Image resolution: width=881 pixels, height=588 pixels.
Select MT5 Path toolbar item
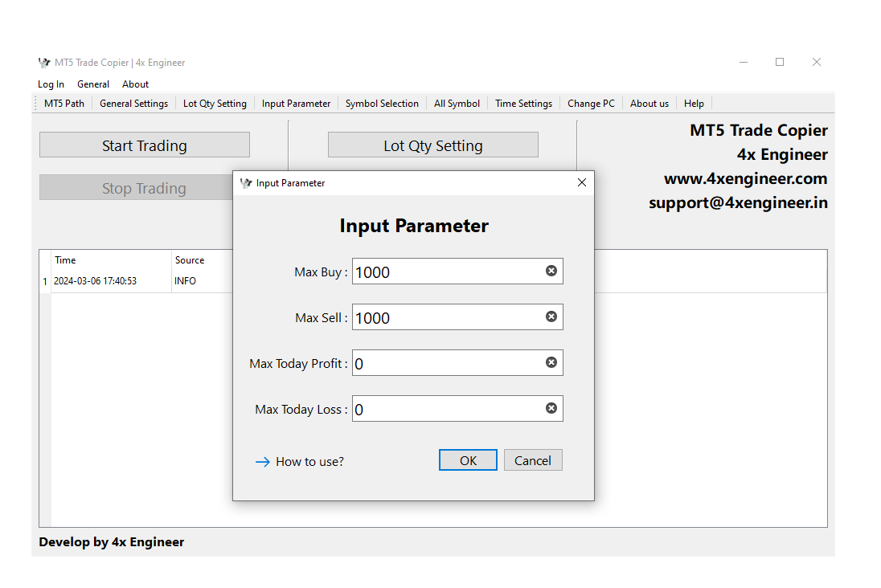(x=64, y=104)
